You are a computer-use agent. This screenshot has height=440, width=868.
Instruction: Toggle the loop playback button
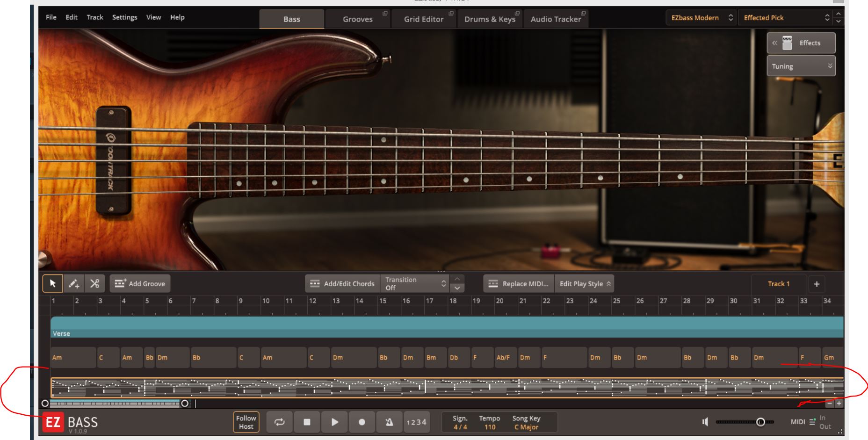(x=280, y=422)
